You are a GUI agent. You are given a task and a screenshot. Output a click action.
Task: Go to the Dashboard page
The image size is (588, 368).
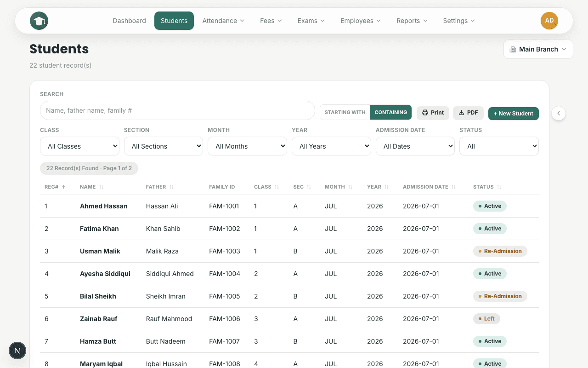(x=129, y=21)
